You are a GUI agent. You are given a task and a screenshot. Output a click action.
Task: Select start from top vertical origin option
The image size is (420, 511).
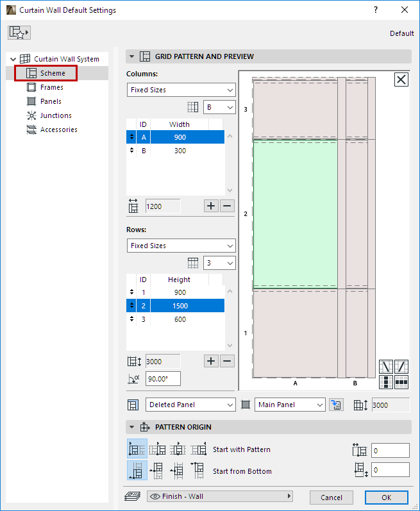(198, 471)
